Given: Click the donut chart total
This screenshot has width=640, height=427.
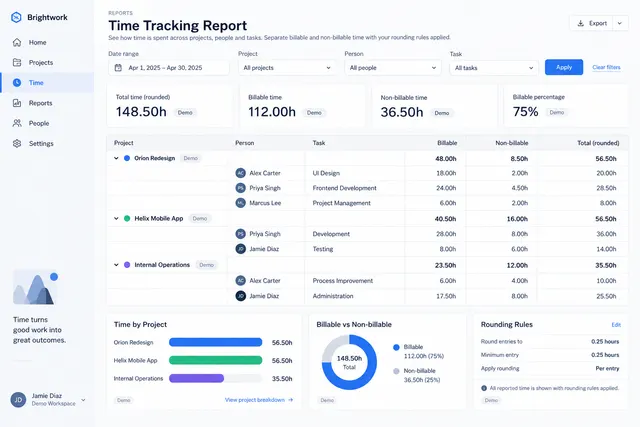Looking at the screenshot, I should (x=349, y=362).
